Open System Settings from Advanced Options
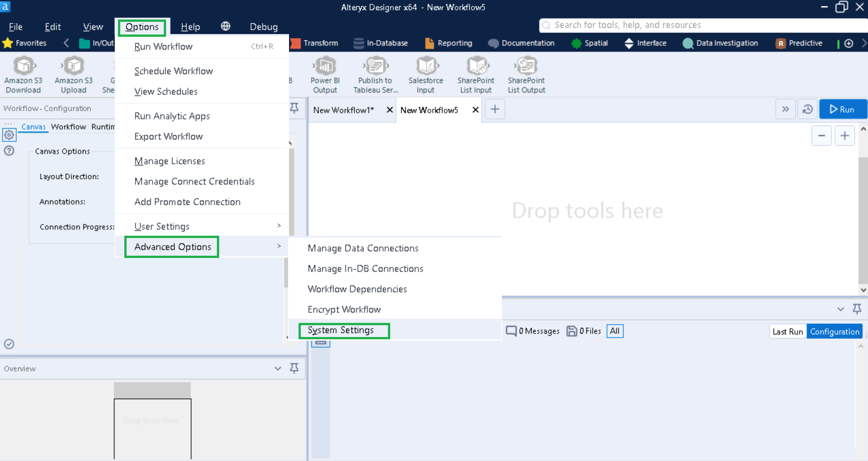The image size is (868, 461). pyautogui.click(x=396, y=330)
